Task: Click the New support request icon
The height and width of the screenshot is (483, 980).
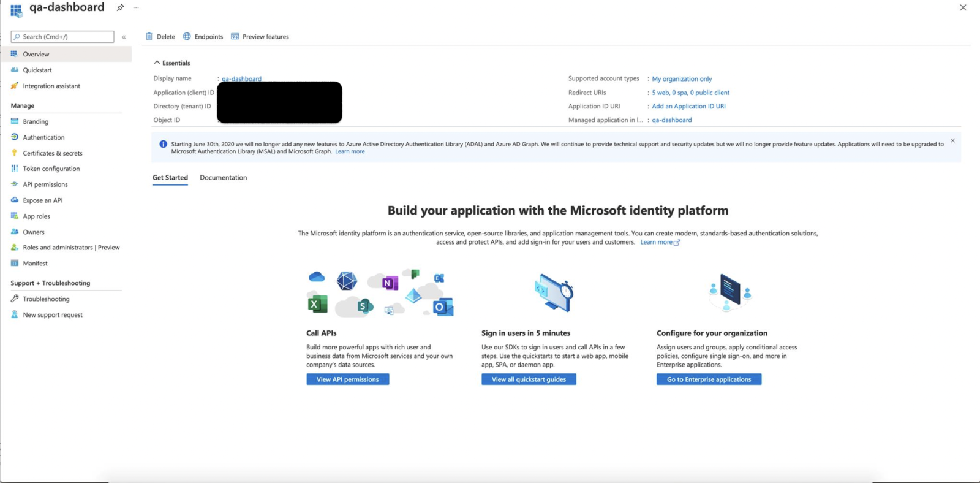Action: [14, 314]
